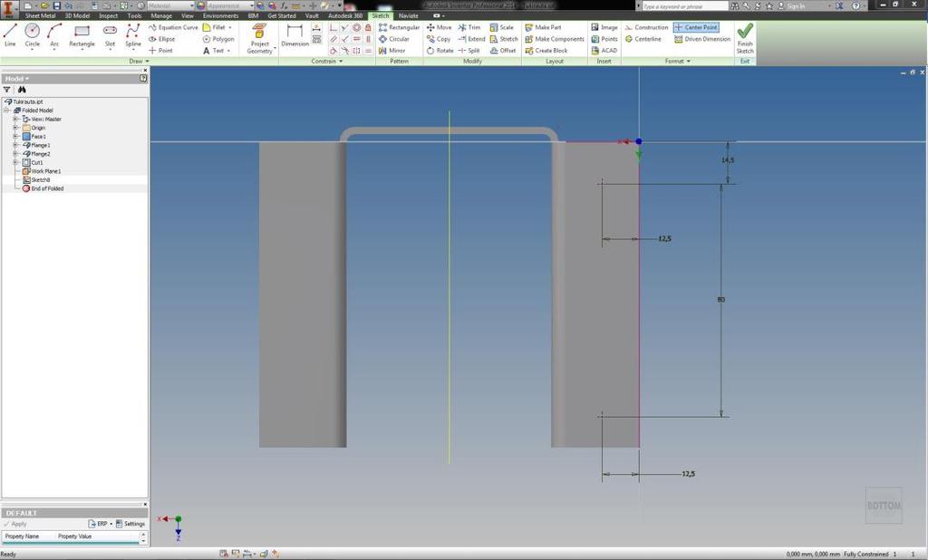This screenshot has width=928, height=560.
Task: Choose the Polygon tool
Action: [217, 39]
